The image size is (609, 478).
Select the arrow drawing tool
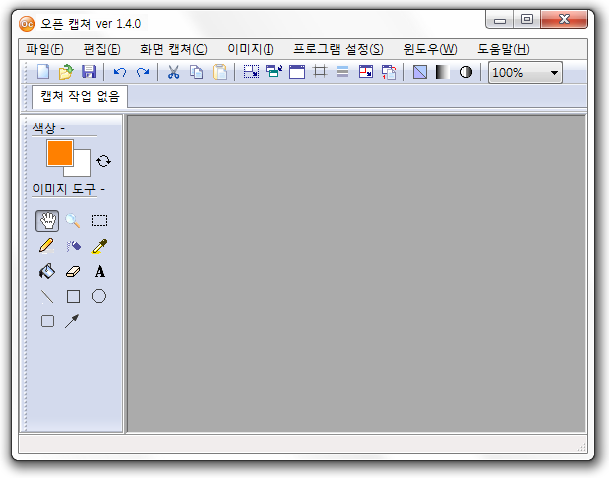72,321
